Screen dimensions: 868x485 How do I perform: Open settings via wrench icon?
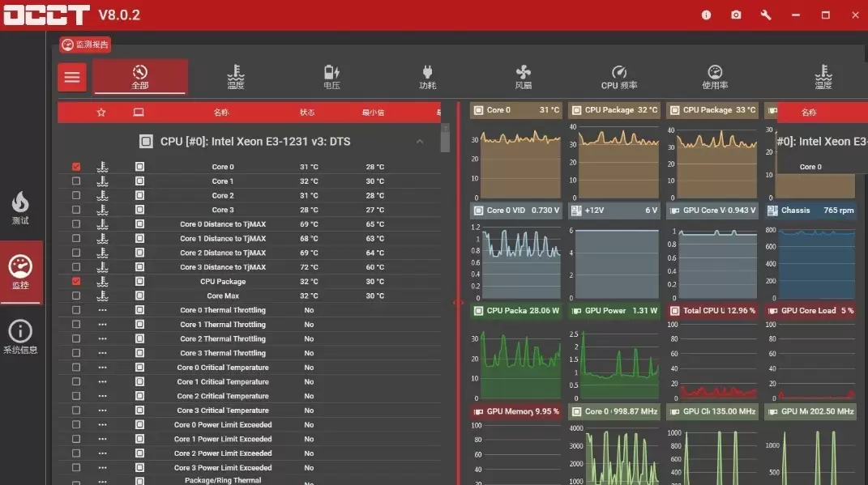click(766, 15)
